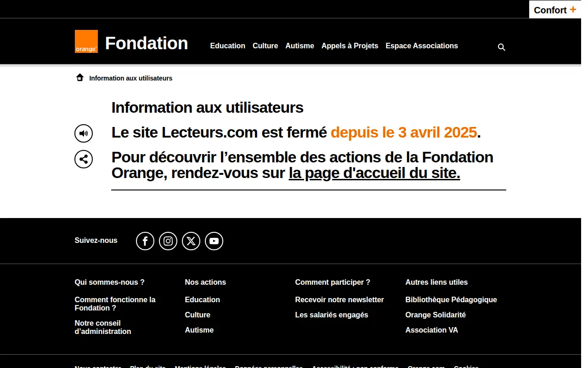Open the Orange Solidarité link
The height and width of the screenshot is (368, 588).
(435, 315)
